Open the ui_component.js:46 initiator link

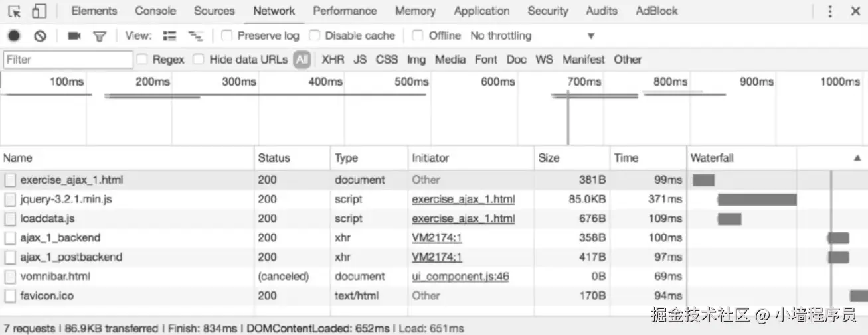(x=460, y=276)
